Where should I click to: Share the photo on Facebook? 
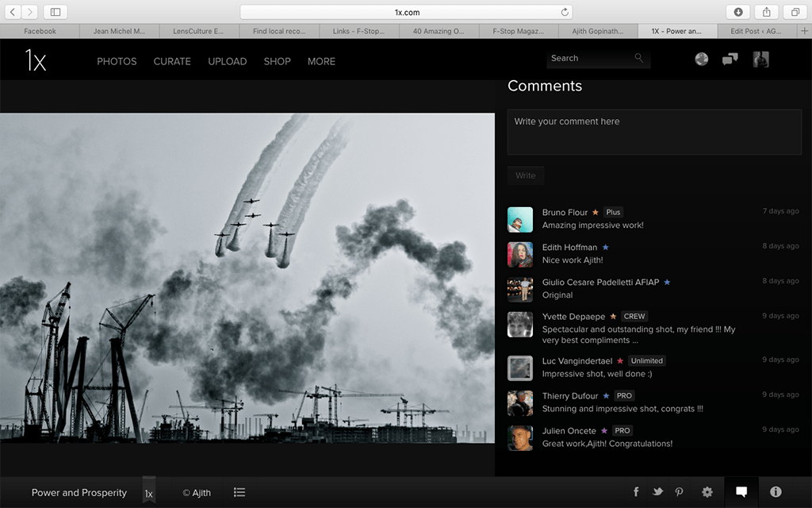[x=636, y=492]
